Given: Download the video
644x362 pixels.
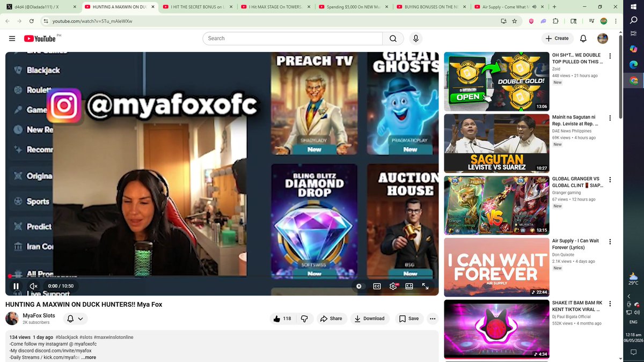Looking at the screenshot, I should pyautogui.click(x=369, y=319).
